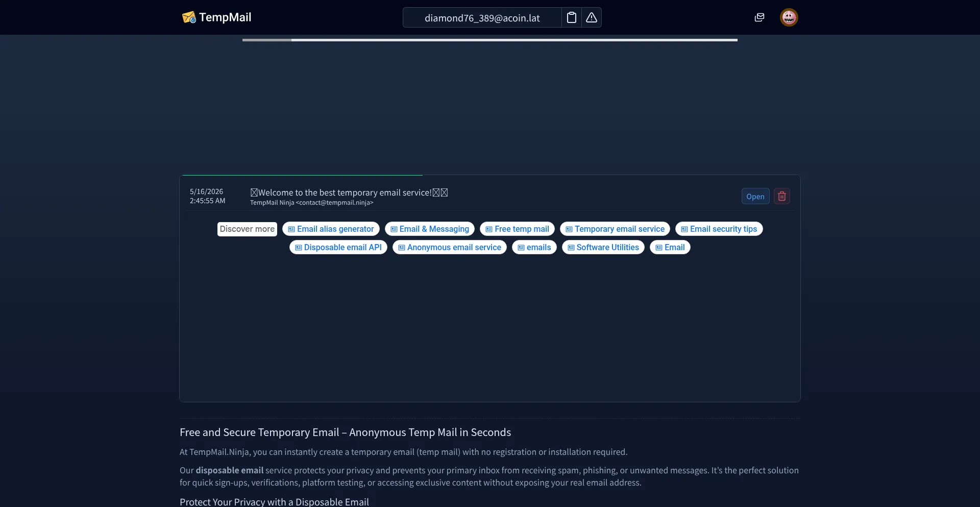Image resolution: width=980 pixels, height=507 pixels.
Task: Open the Software Utilities link
Action: click(603, 247)
